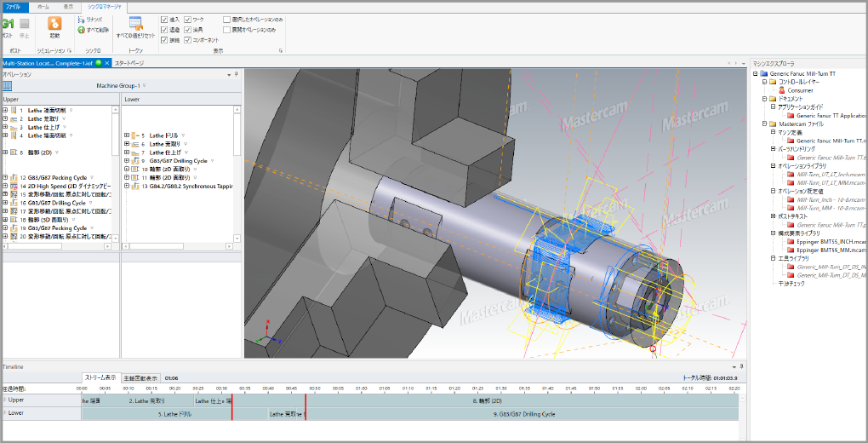Enable 展開オペレーションのみ checkbox
This screenshot has width=868, height=443.
[x=227, y=29]
